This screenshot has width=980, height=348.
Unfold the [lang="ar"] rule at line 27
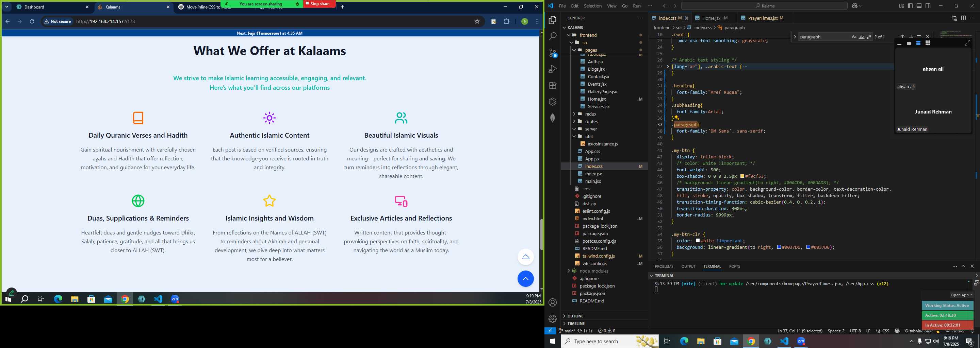[x=668, y=67]
